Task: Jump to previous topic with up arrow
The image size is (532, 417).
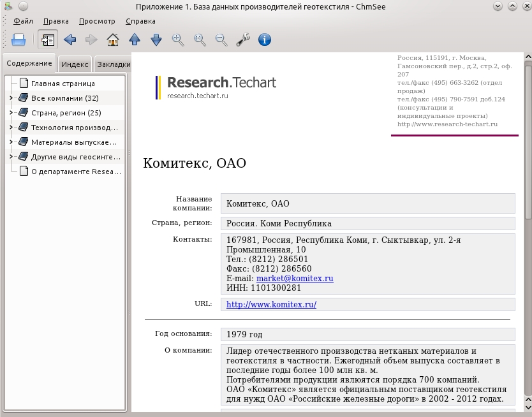Action: click(135, 40)
